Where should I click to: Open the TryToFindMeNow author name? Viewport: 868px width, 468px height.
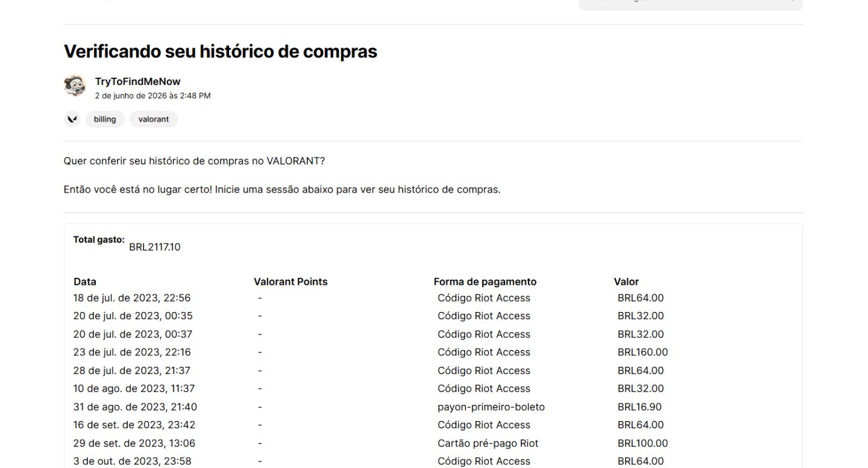coord(137,81)
